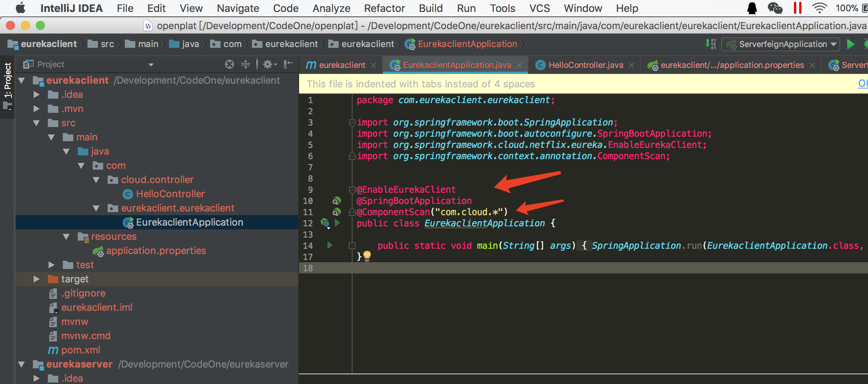Click the QQ penguin icon in the menu bar

tap(752, 8)
